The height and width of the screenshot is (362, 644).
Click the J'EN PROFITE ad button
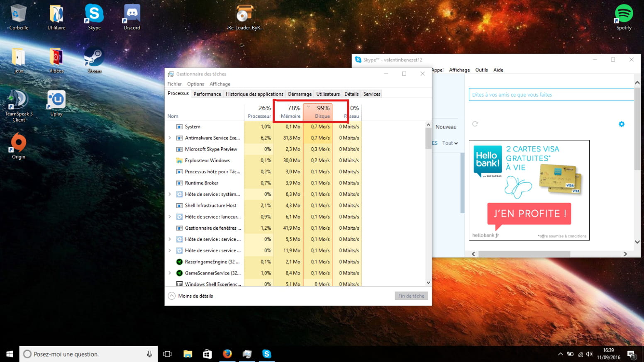click(529, 214)
